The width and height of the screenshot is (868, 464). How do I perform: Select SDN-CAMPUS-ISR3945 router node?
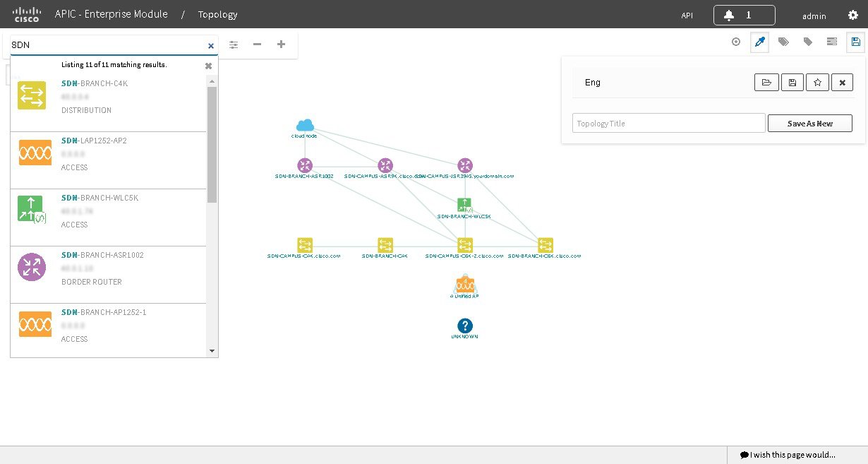click(x=465, y=165)
